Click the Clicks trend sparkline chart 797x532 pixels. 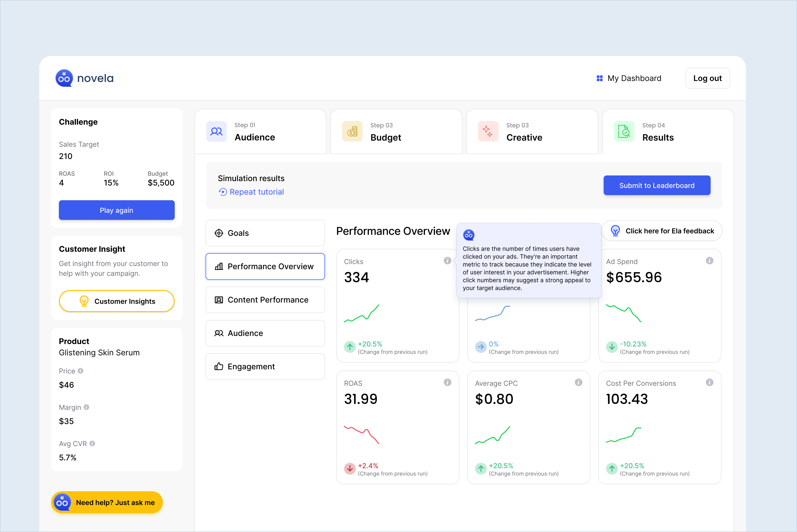361,314
